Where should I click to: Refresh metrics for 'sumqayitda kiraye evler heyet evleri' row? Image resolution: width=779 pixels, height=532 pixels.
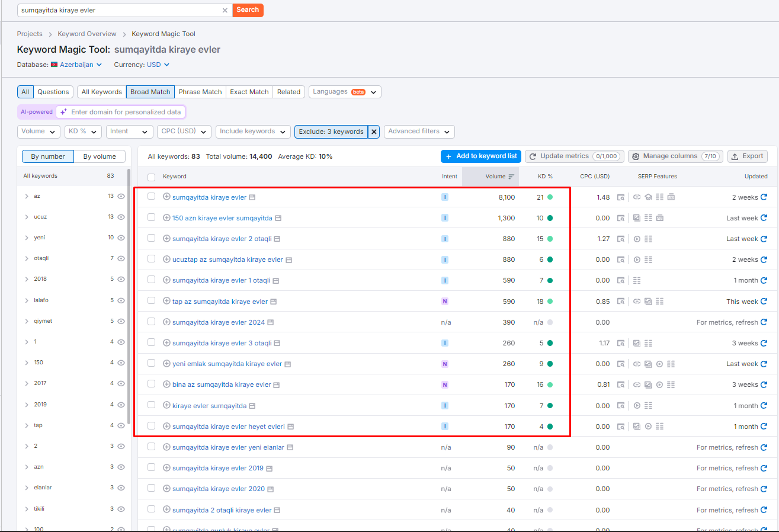(x=764, y=427)
